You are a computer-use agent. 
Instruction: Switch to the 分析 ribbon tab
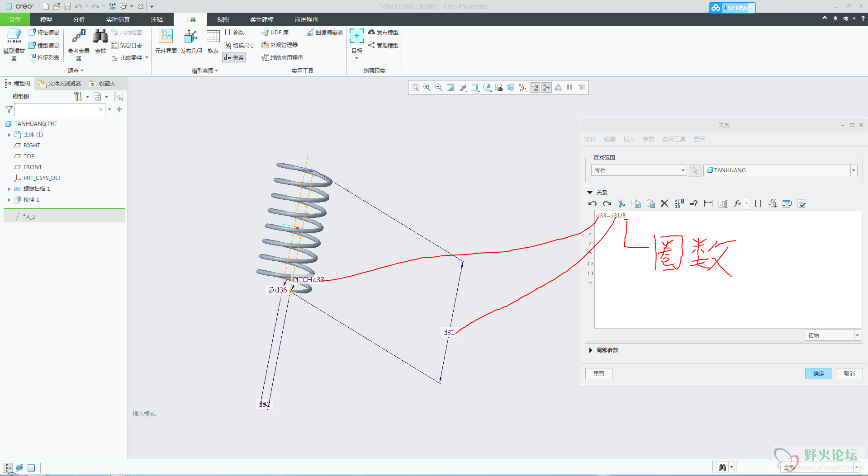pos(79,19)
